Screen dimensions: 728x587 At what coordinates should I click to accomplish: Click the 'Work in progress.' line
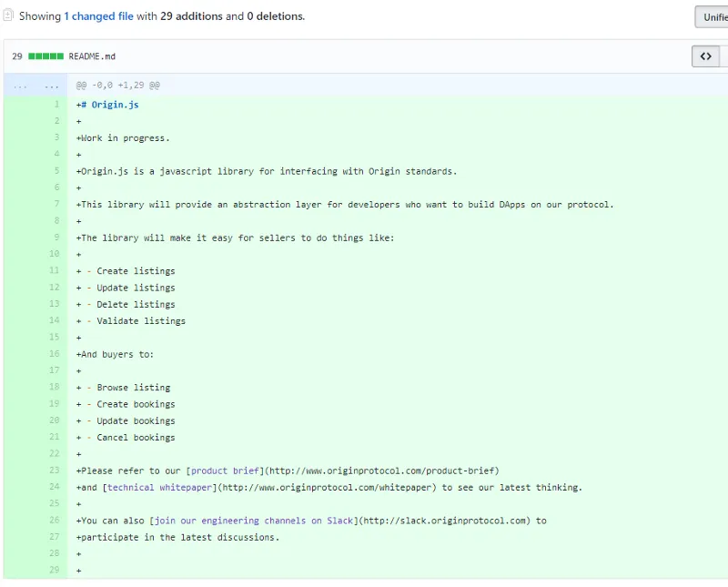(123, 138)
